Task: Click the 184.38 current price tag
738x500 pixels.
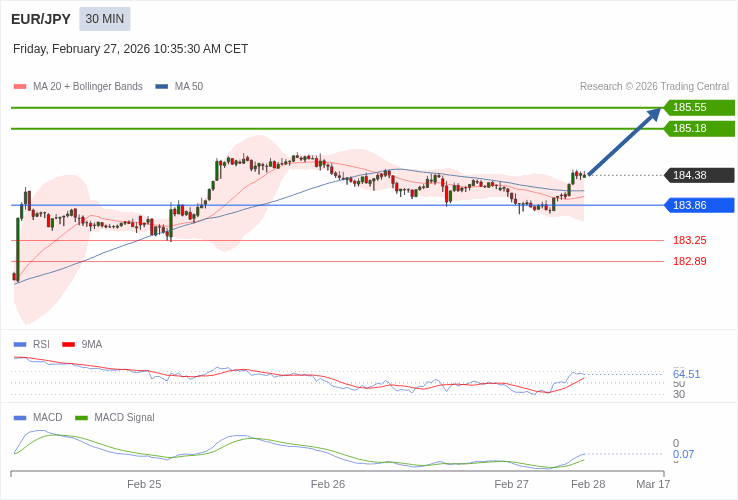Action: pyautogui.click(x=698, y=175)
